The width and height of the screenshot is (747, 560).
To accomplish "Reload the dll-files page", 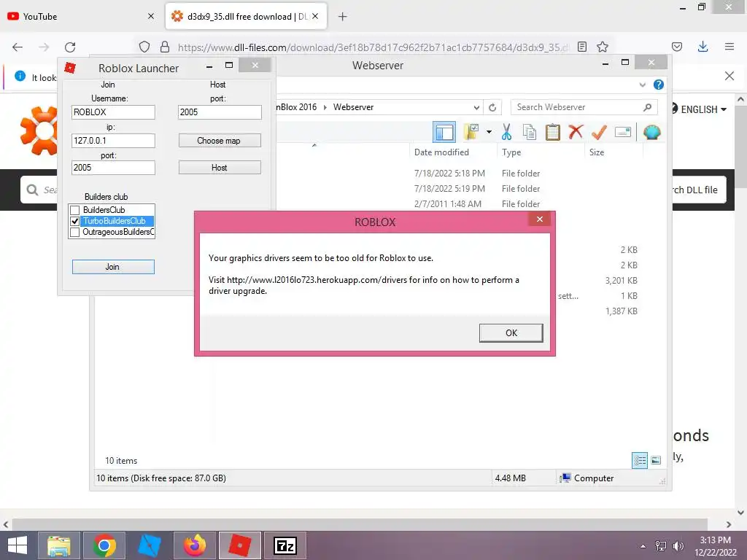I will 70,47.
